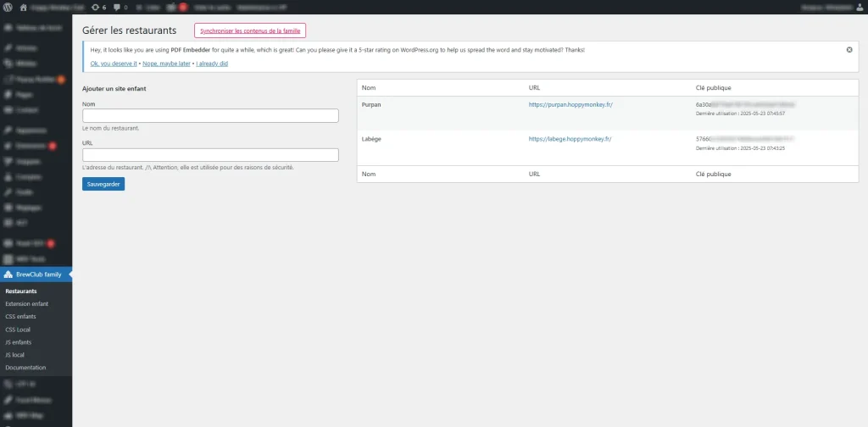Click the Nom footer column label

click(x=368, y=175)
